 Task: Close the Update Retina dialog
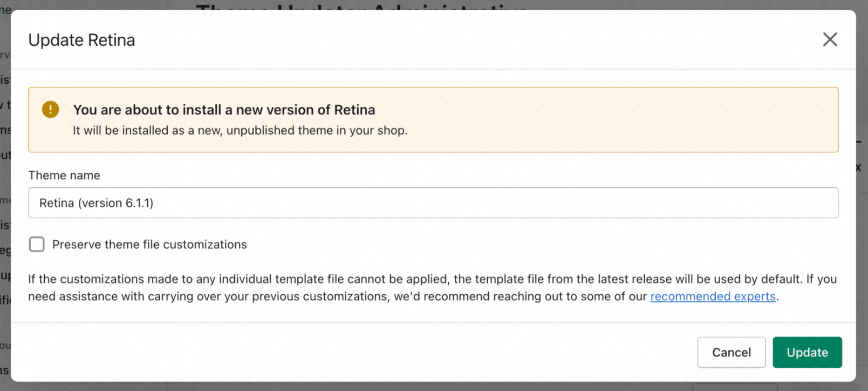tap(830, 39)
